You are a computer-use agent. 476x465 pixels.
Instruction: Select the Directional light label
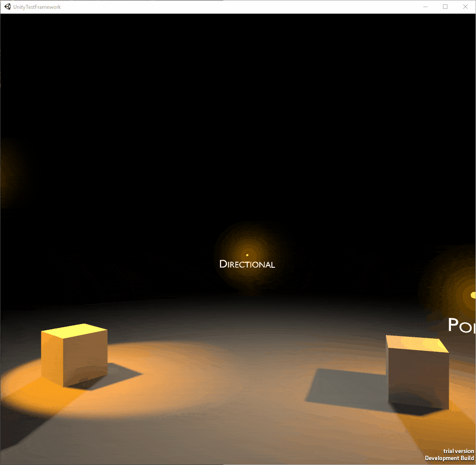pos(247,264)
